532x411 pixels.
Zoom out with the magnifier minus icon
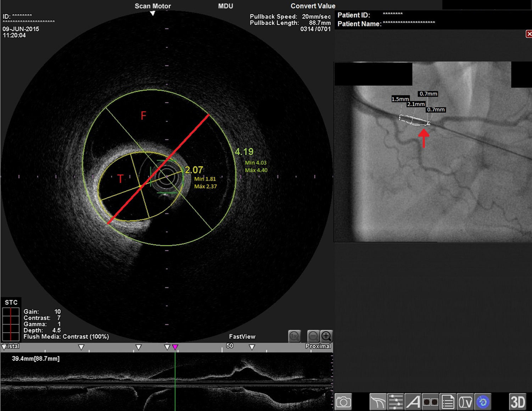pos(313,335)
